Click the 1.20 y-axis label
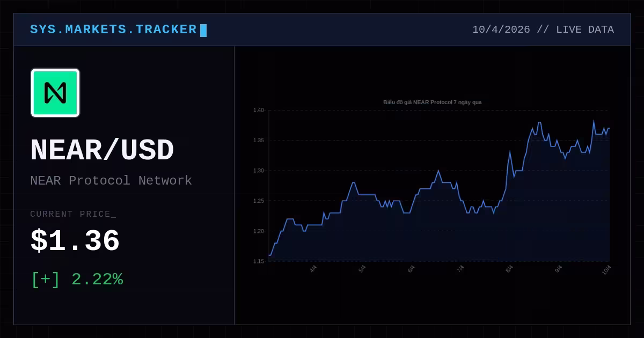Viewport: 644px width, 338px height. pos(259,231)
